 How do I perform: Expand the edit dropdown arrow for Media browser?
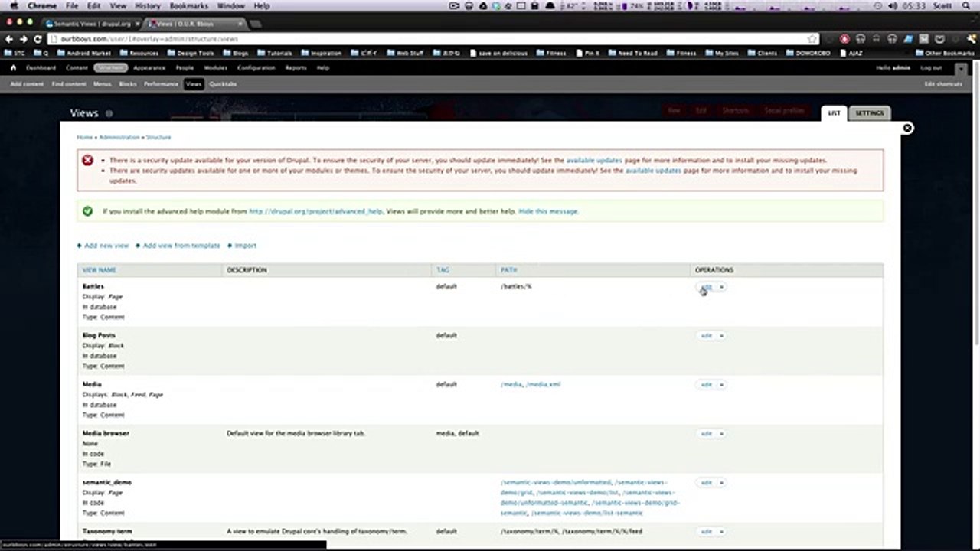721,434
